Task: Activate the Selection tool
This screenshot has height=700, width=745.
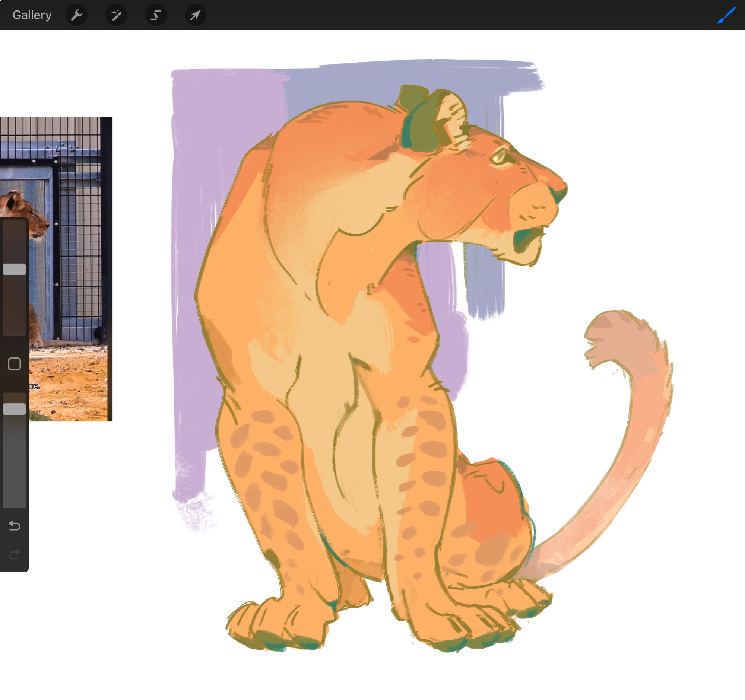Action: click(x=156, y=15)
